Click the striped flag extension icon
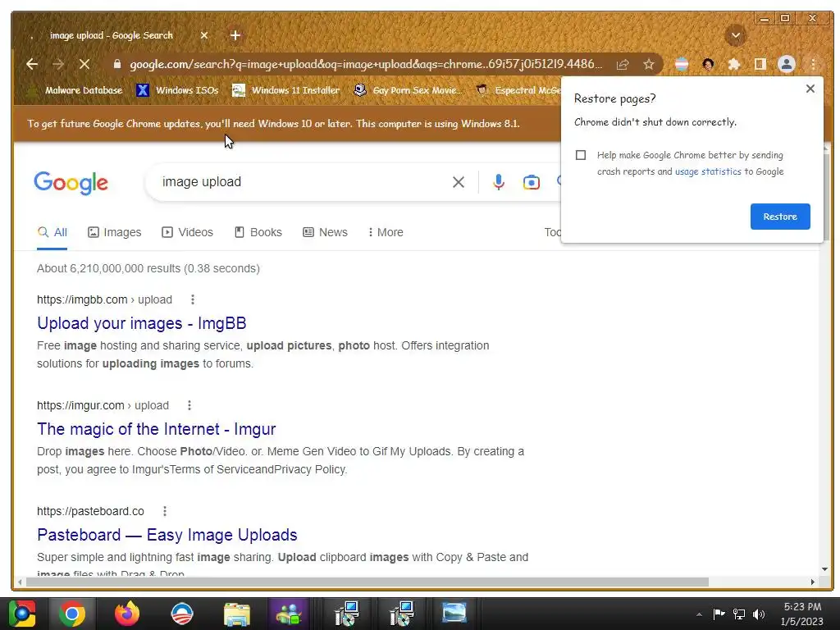Viewport: 840px width, 630px height. tap(682, 64)
